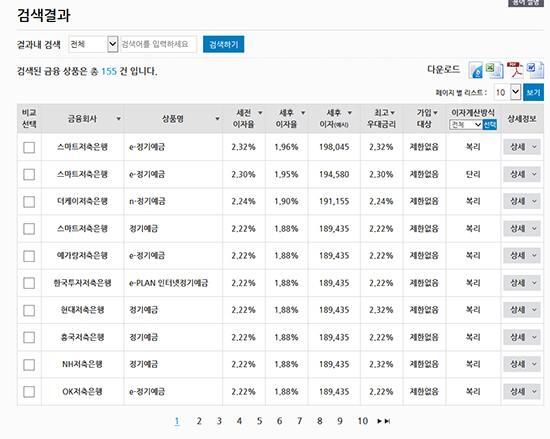Image resolution: width=550 pixels, height=439 pixels.
Task: Select the 191,155 interest value
Action: pos(334,201)
